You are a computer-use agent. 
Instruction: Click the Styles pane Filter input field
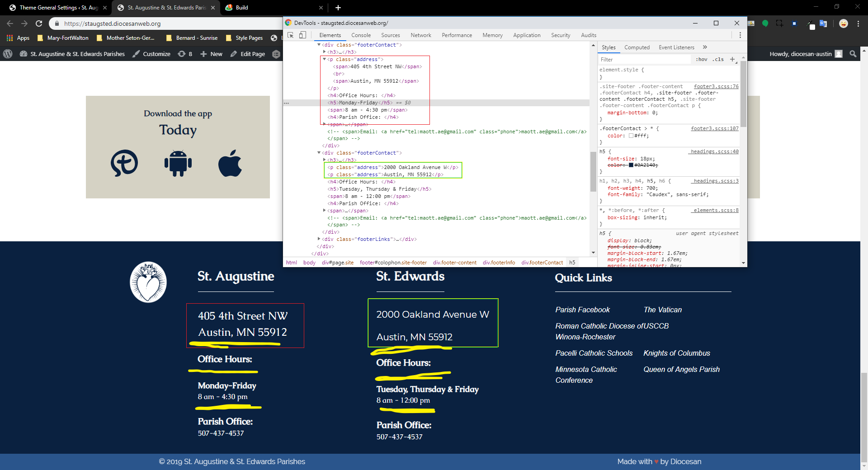point(644,60)
